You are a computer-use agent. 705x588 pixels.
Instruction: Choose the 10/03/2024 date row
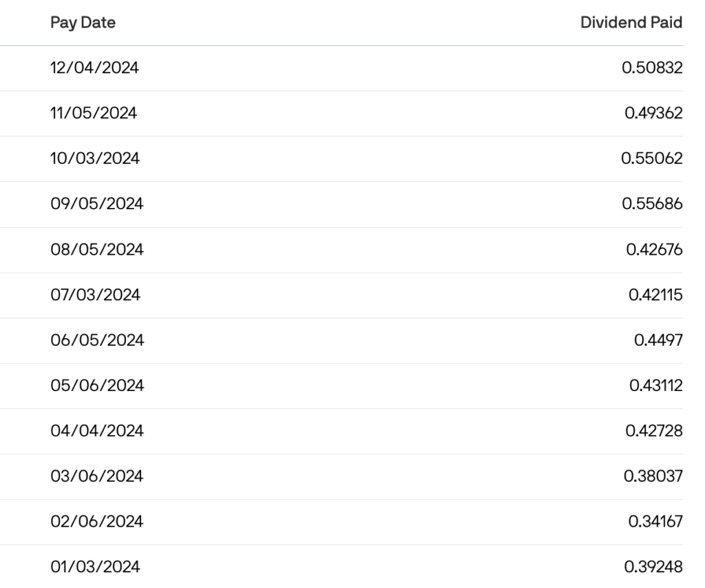click(95, 159)
